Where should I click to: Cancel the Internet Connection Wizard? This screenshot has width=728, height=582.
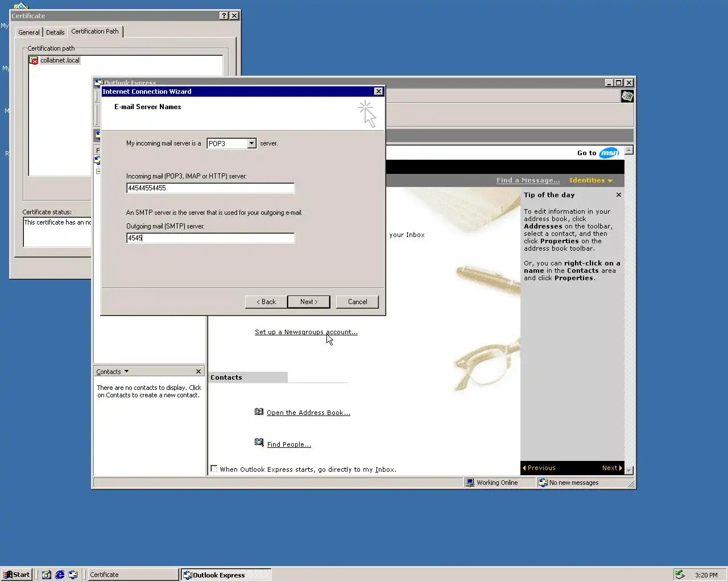357,302
